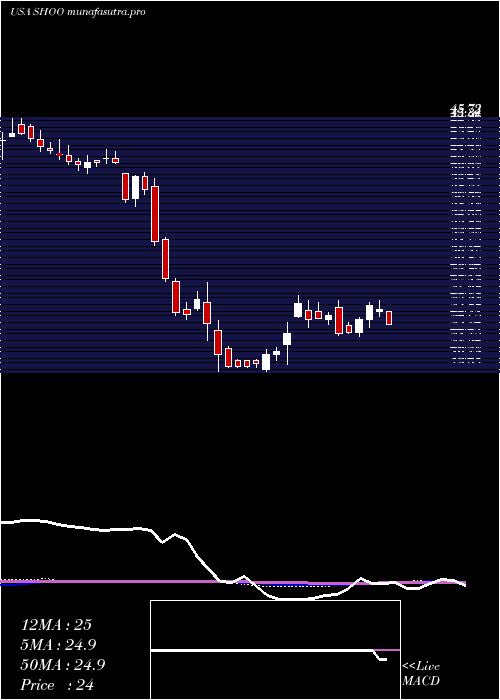The height and width of the screenshot is (700, 500).
Task: Click the Price : 24 label
Action: click(x=57, y=685)
